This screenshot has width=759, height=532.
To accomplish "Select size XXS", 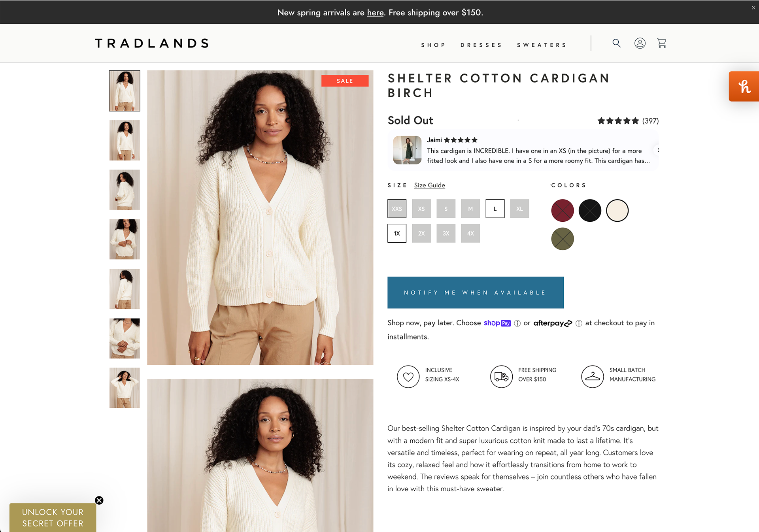I will click(397, 209).
